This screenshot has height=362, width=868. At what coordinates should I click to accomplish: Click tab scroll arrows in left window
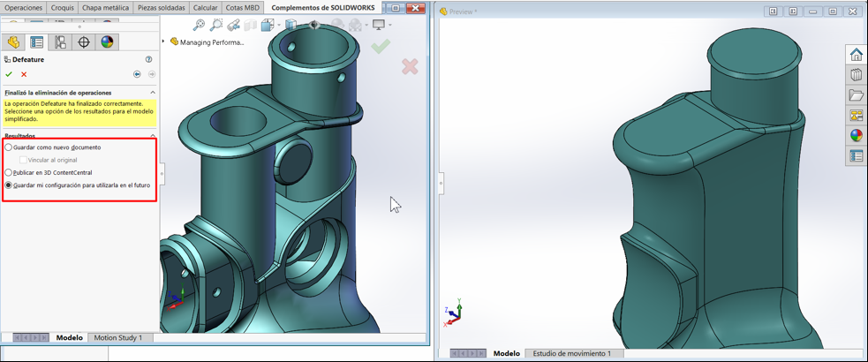[32, 337]
